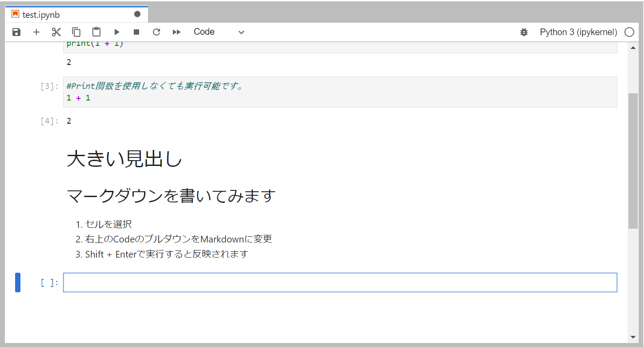
Task: Interrupt the kernel using stop icon
Action: click(x=136, y=32)
